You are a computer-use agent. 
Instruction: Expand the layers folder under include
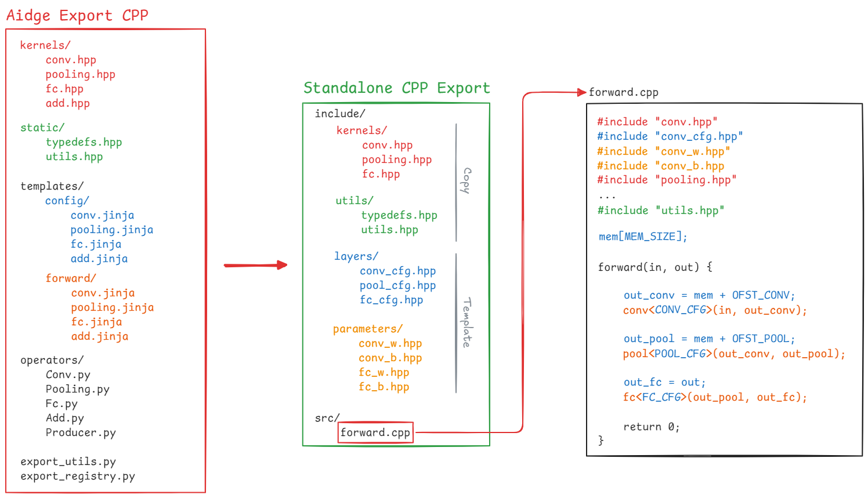tap(356, 256)
